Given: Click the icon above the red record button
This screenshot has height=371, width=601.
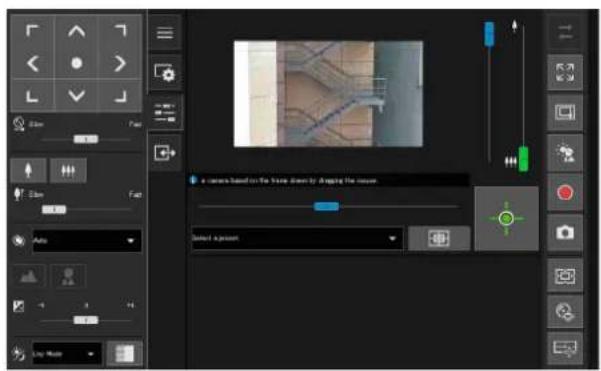Looking at the screenshot, I should click(565, 153).
